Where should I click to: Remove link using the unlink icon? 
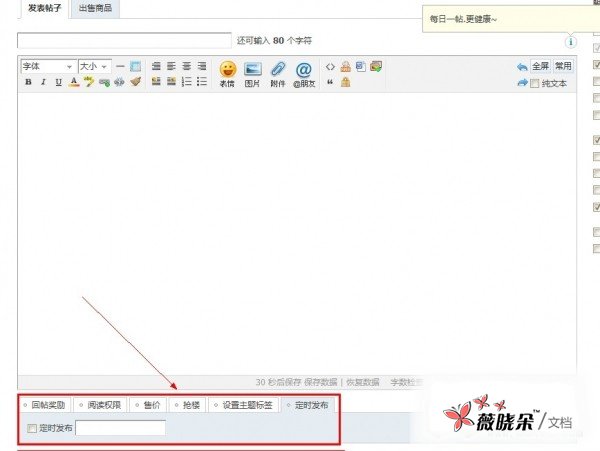tap(119, 82)
